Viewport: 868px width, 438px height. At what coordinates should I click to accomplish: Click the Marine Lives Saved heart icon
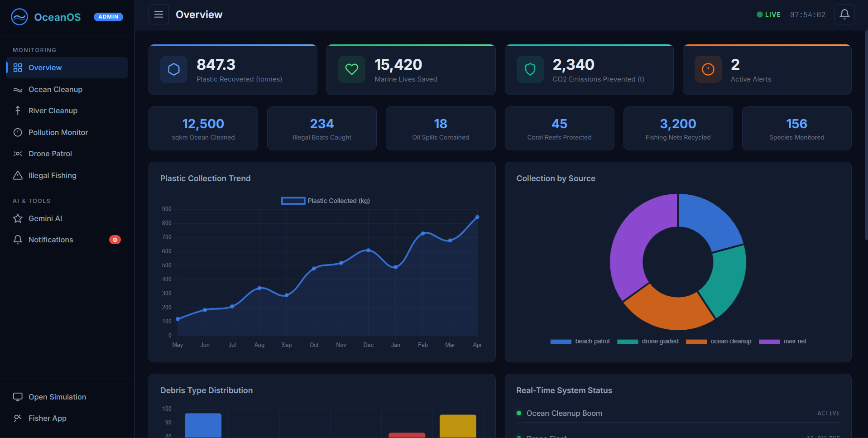click(x=352, y=69)
